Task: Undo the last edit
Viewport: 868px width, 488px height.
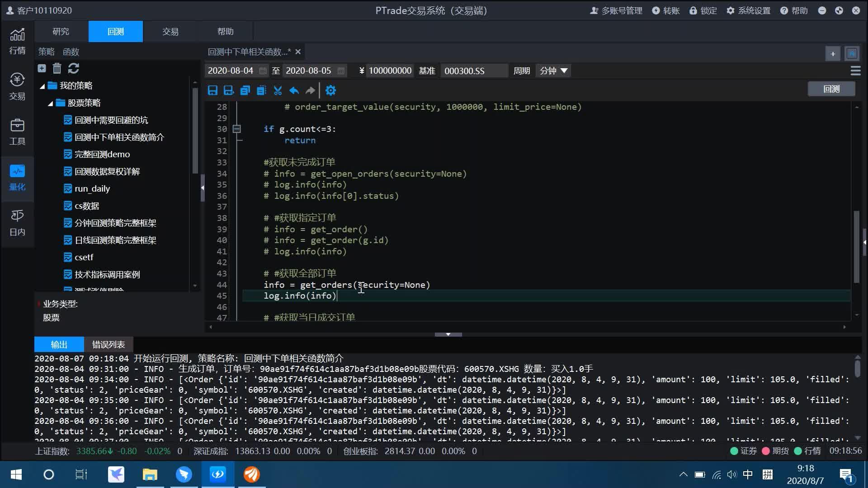Action: click(294, 90)
